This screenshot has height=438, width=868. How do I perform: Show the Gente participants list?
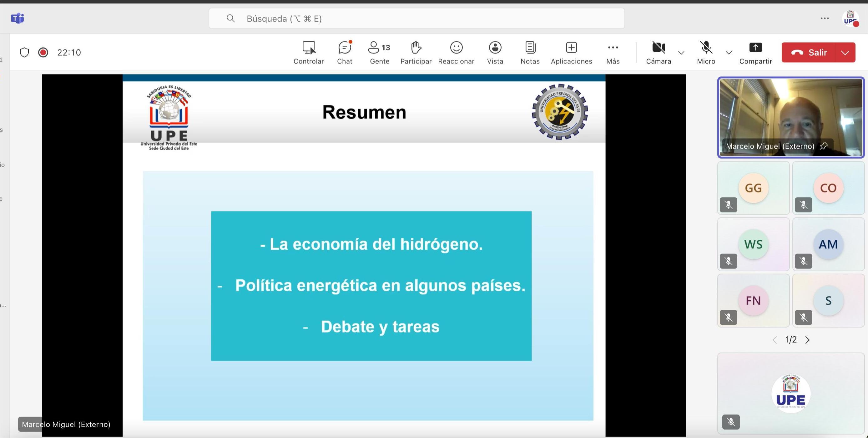pos(379,52)
